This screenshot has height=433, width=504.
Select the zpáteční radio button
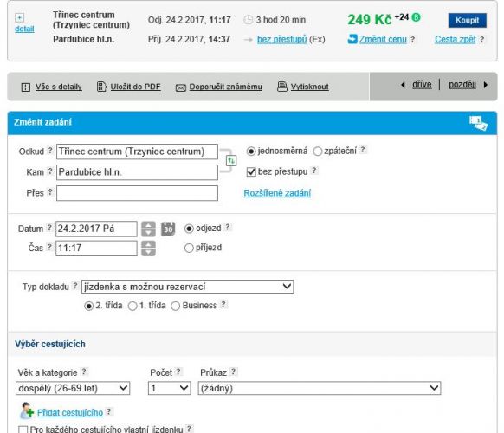click(318, 151)
